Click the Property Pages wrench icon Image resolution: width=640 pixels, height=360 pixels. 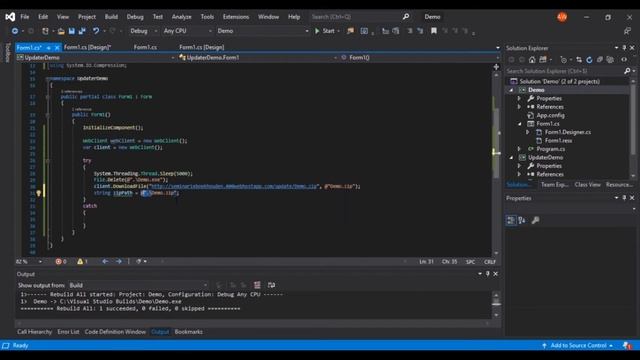point(535,220)
